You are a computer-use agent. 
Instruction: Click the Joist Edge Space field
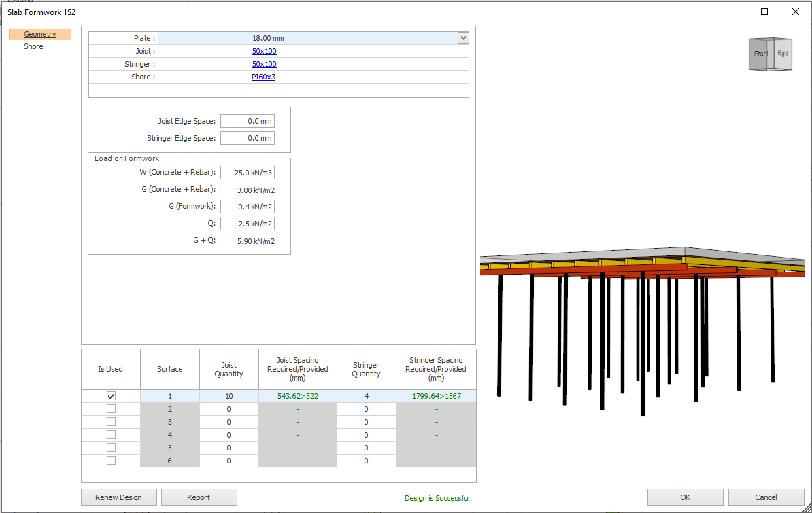[248, 121]
